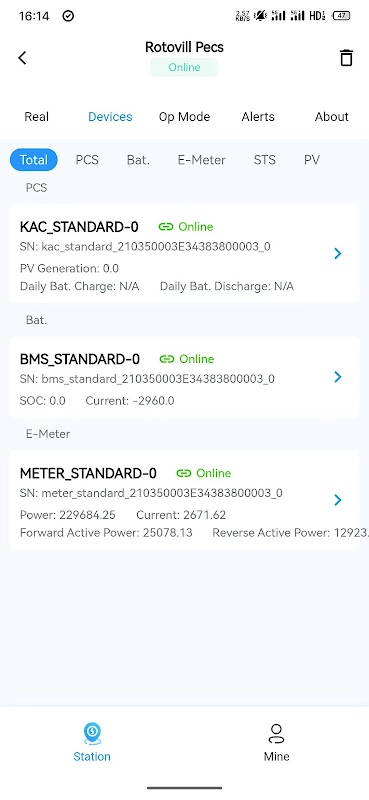Expand KAC_STANDARD-0 details chevron
The image size is (369, 800).
[337, 254]
